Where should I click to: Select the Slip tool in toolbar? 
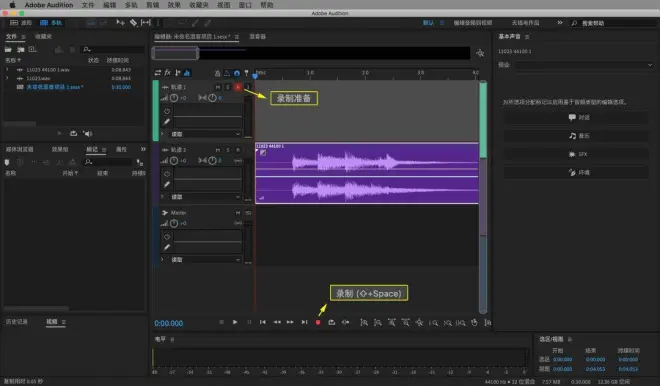click(x=146, y=23)
